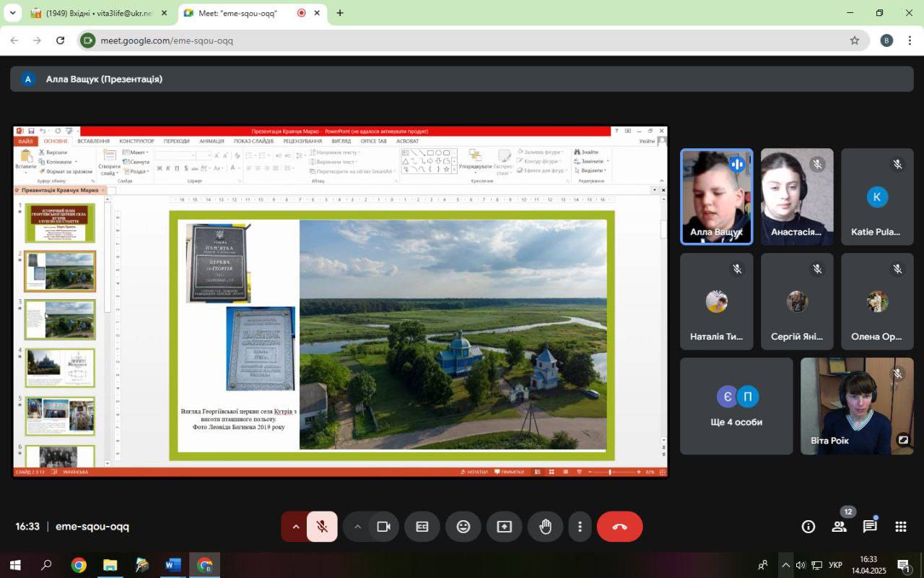Expand audio settings arrow beside microphone
The height and width of the screenshot is (578, 924).
pos(295,527)
